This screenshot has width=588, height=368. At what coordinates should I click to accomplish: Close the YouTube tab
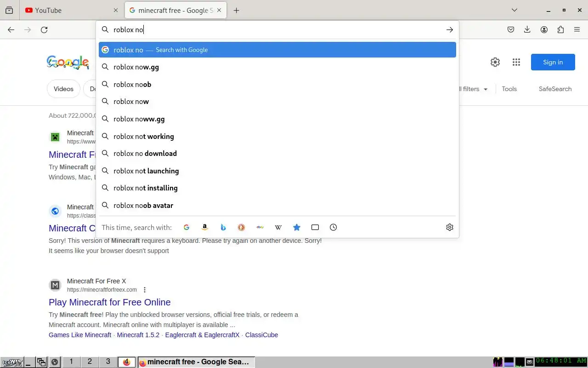[116, 10]
